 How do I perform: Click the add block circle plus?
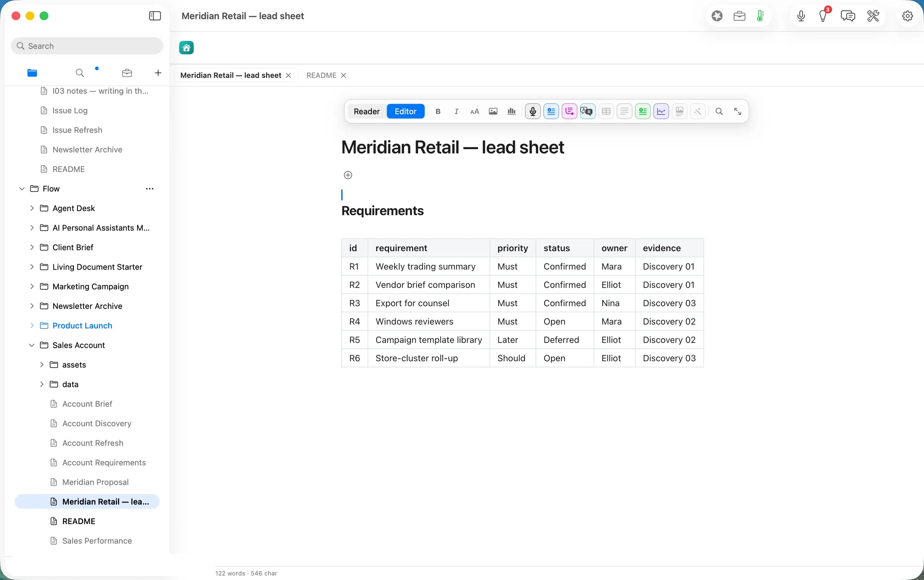(x=348, y=175)
